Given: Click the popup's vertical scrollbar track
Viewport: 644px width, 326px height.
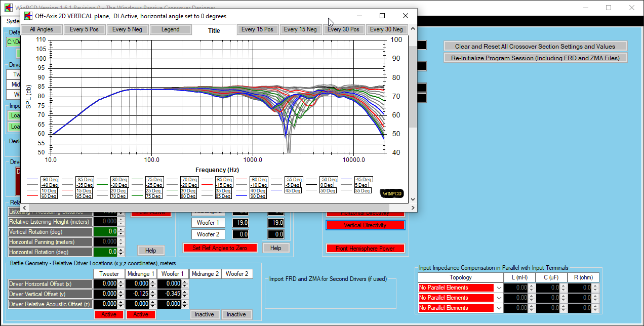Looking at the screenshot, I should click(x=413, y=162).
